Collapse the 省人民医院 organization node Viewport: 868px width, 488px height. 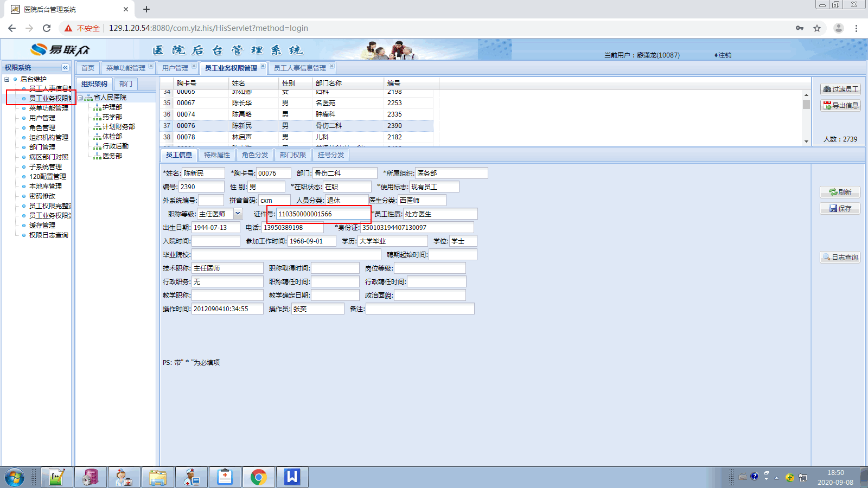(80, 98)
